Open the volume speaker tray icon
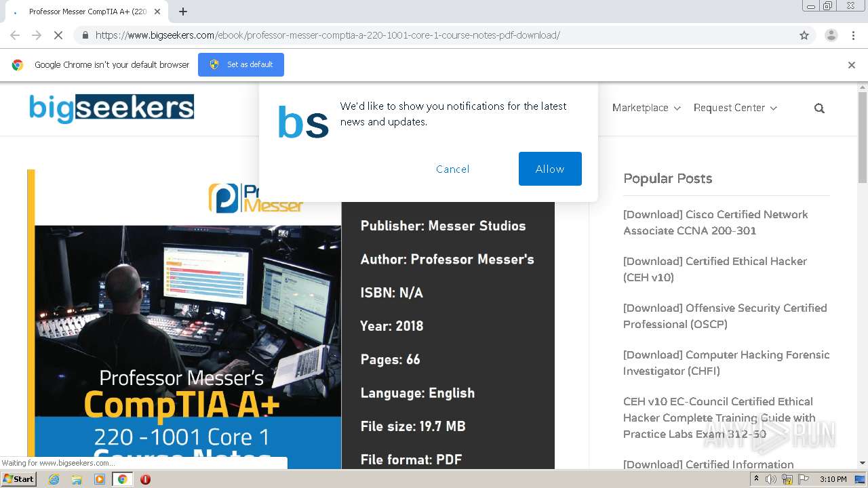This screenshot has height=488, width=868. pos(771,479)
